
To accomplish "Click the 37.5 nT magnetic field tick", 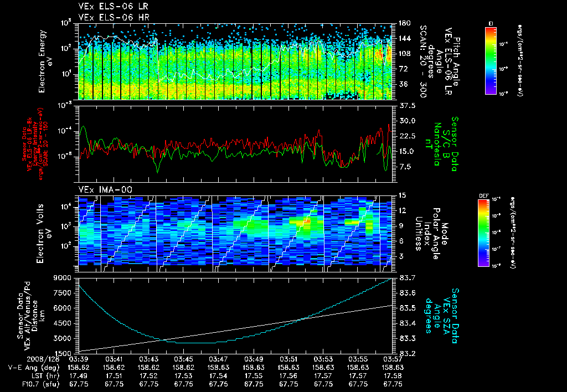I will [408, 106].
